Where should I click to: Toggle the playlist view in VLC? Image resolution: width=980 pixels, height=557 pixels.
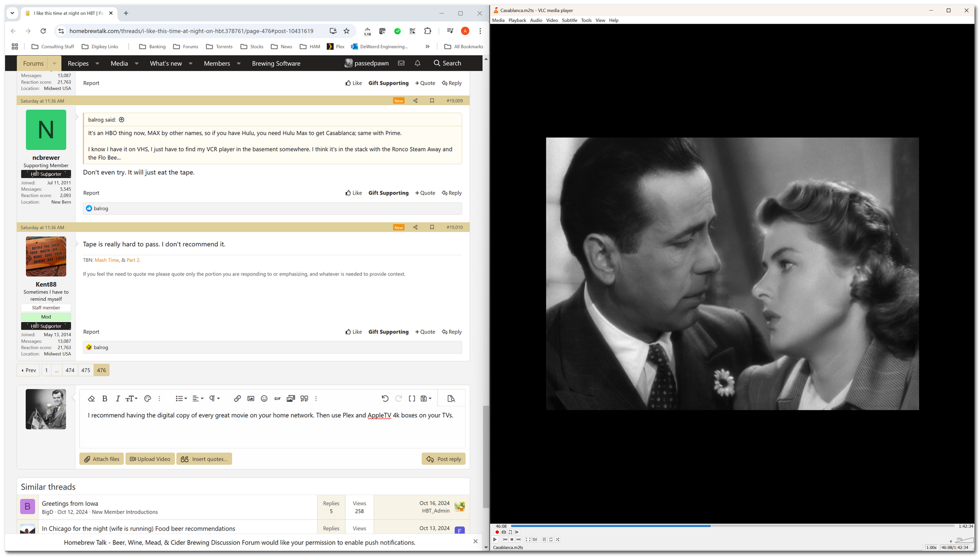pos(544,539)
